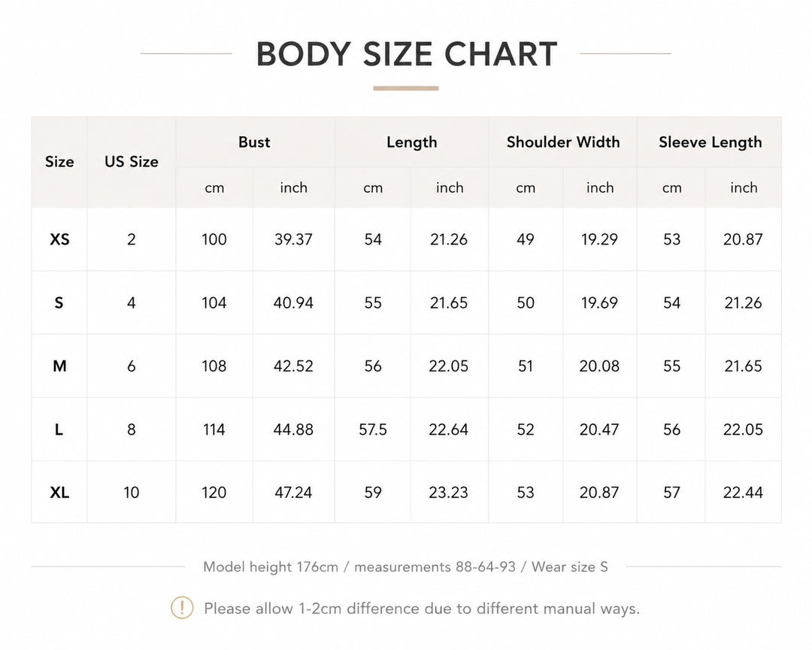Screen dimensions: 812x650
Task: Click the tan underline below title
Action: pos(406,88)
